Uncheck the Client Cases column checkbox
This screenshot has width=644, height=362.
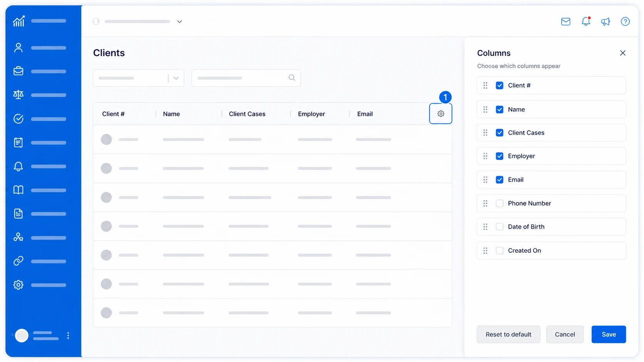pos(500,133)
